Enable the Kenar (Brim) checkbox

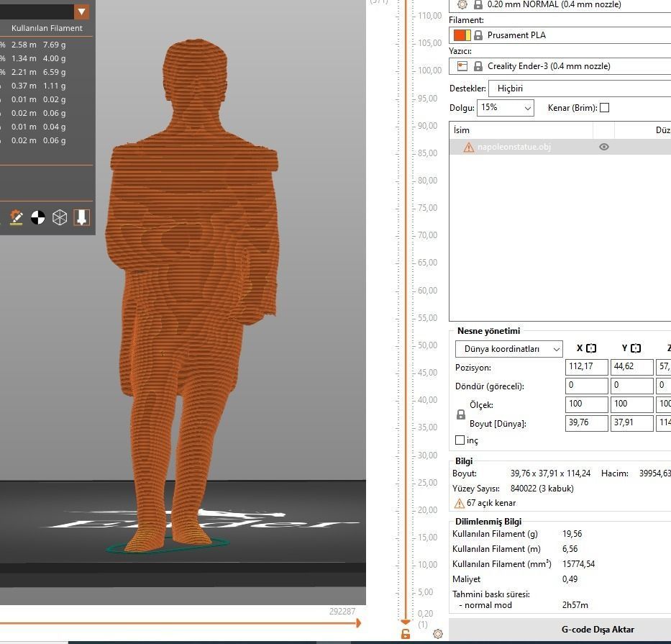coord(604,108)
